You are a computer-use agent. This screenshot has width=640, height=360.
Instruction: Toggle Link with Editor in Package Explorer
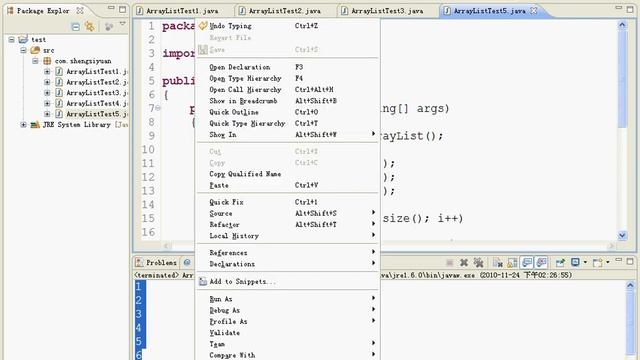[x=89, y=27]
